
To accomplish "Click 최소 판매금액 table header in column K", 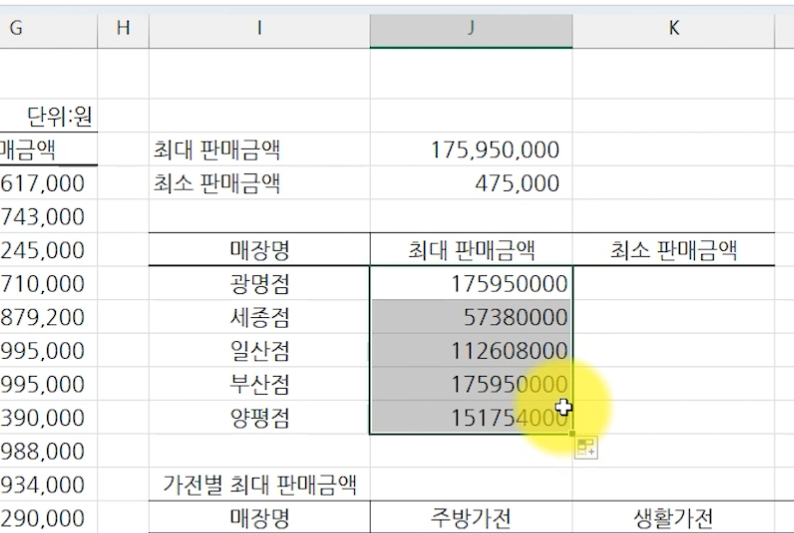I will pos(673,250).
